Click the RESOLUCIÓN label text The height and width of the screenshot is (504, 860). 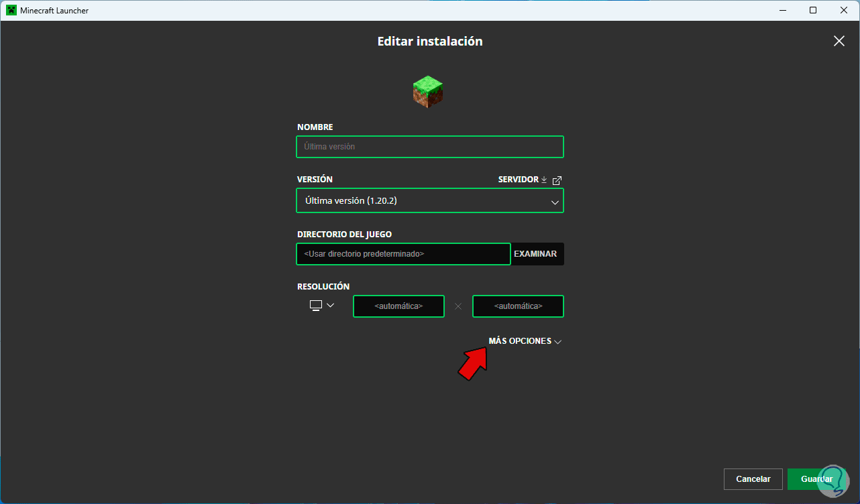pos(323,287)
